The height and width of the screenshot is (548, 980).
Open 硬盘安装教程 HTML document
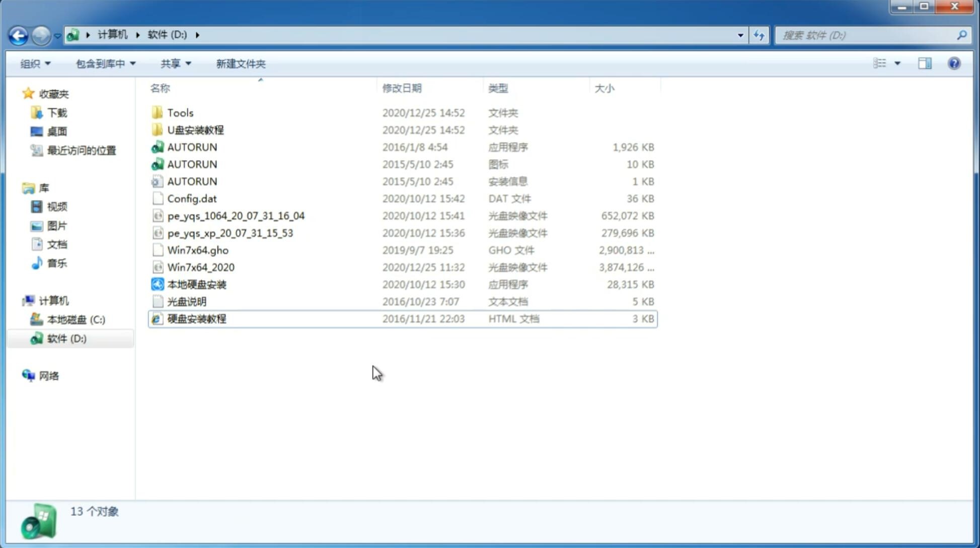(196, 318)
